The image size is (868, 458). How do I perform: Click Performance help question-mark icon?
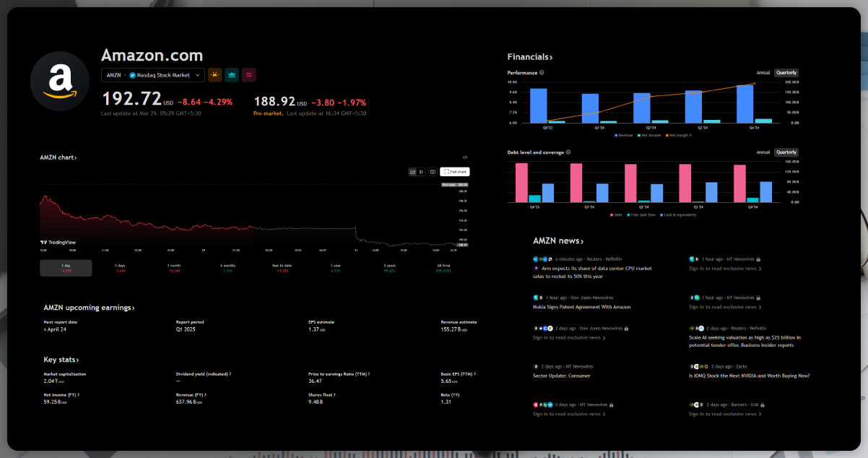point(542,72)
